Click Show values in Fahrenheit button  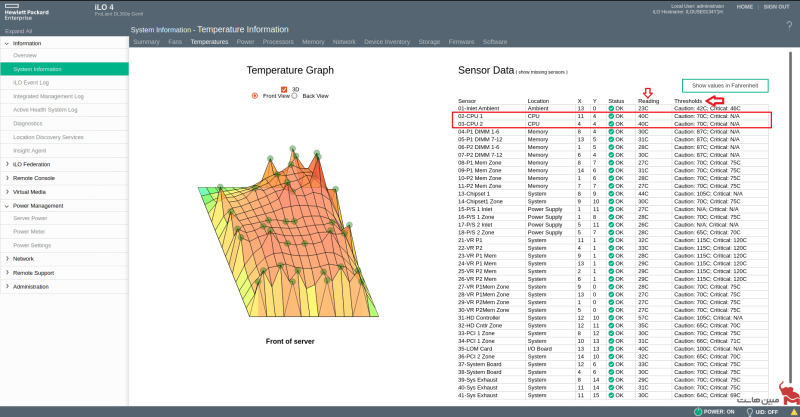(725, 86)
